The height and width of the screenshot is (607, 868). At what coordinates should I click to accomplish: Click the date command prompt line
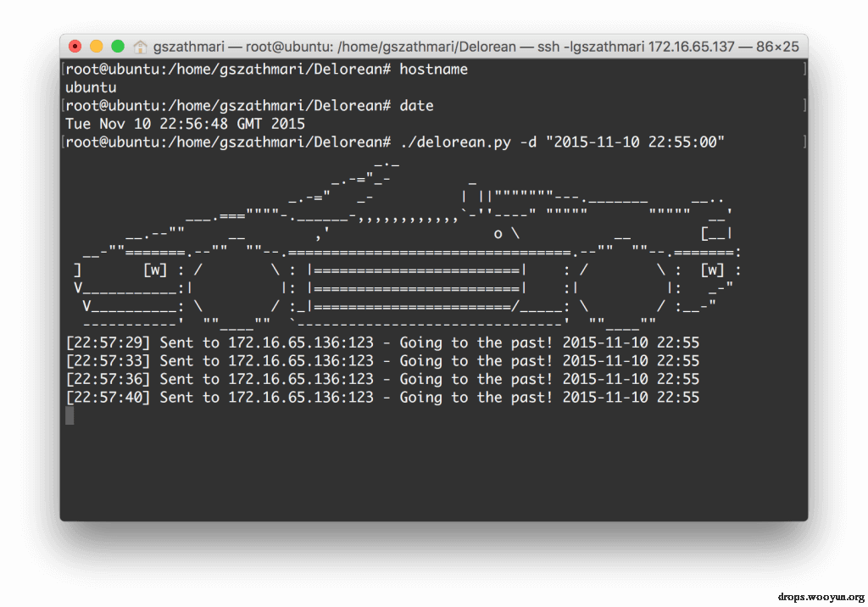[249, 106]
